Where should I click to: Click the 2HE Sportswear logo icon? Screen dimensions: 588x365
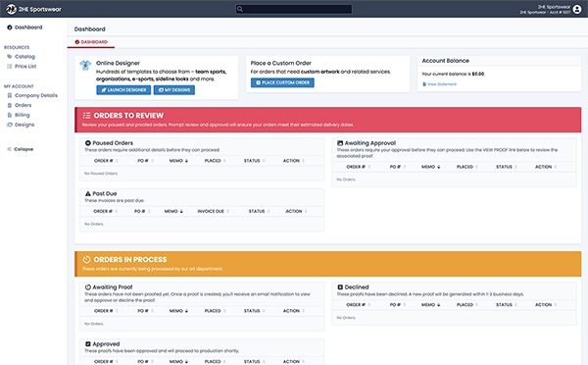click(x=11, y=9)
